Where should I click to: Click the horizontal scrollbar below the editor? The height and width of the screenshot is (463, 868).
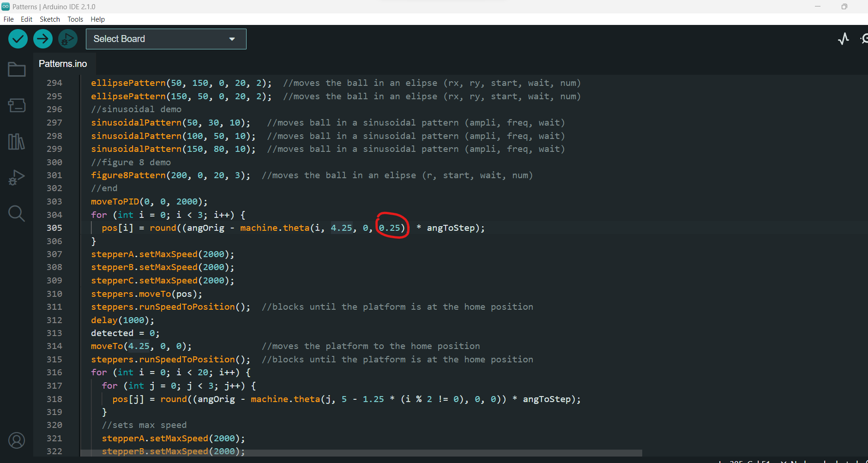click(361, 453)
